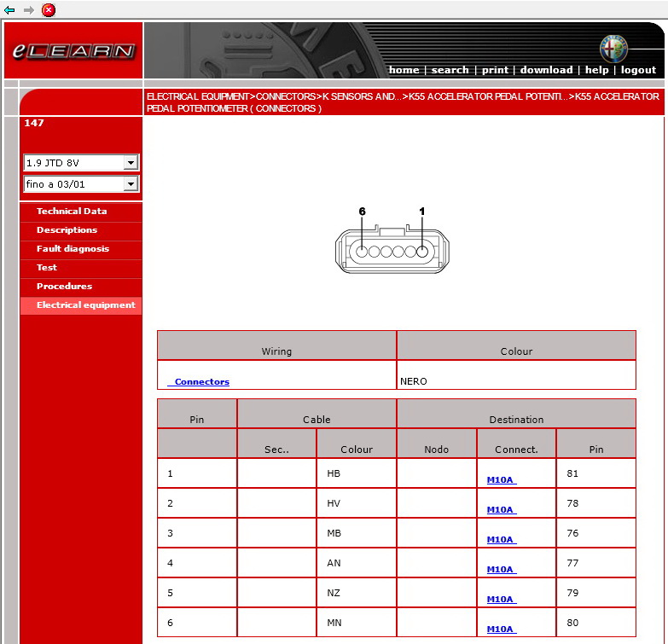Open the fino a 03/01 date dropdown
This screenshot has width=668, height=644.
81,184
